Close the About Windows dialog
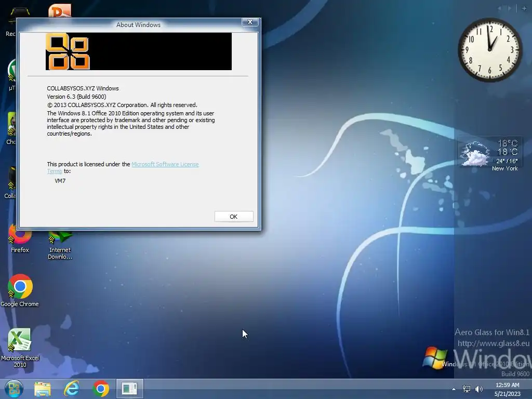Image resolution: width=532 pixels, height=399 pixels. click(x=250, y=22)
